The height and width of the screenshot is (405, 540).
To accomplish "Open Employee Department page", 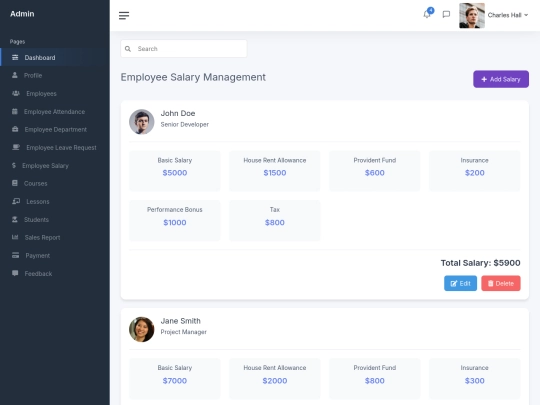I will (x=55, y=129).
